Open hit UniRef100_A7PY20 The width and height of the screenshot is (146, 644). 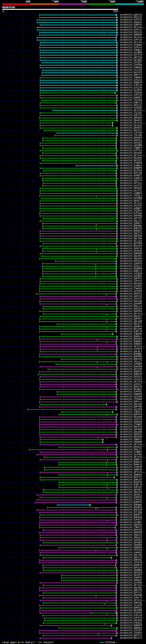(x=131, y=20)
